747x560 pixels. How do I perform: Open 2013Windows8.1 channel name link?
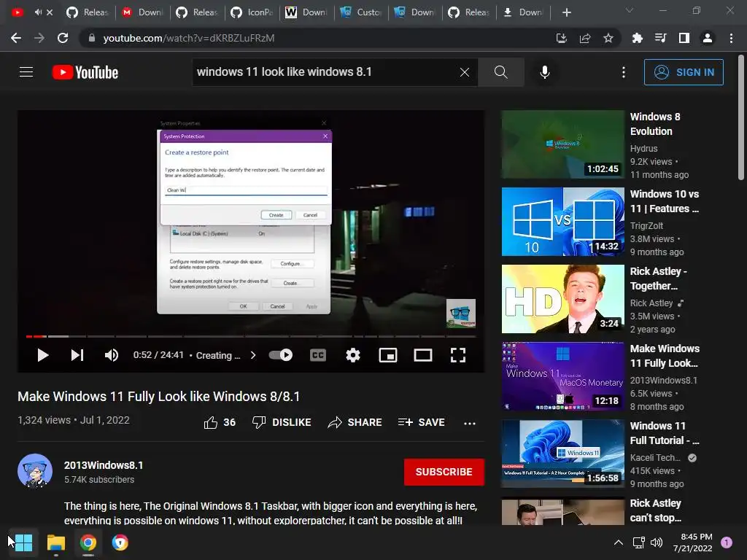104,465
